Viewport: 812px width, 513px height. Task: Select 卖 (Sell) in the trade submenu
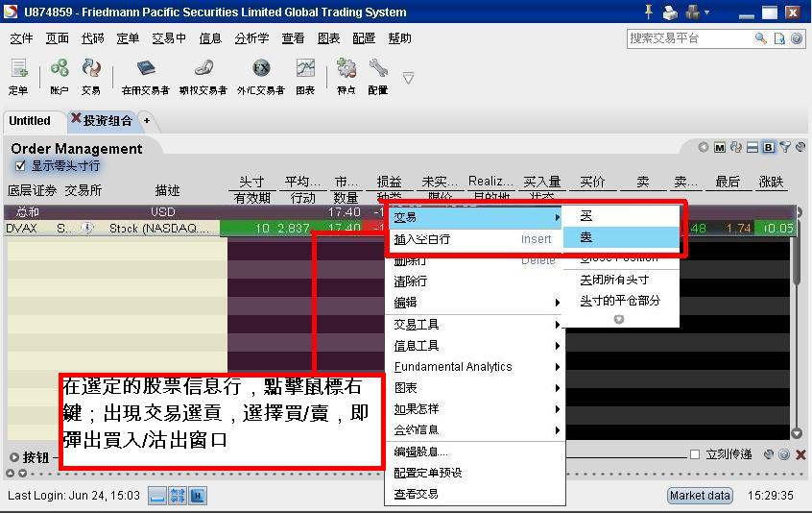586,237
